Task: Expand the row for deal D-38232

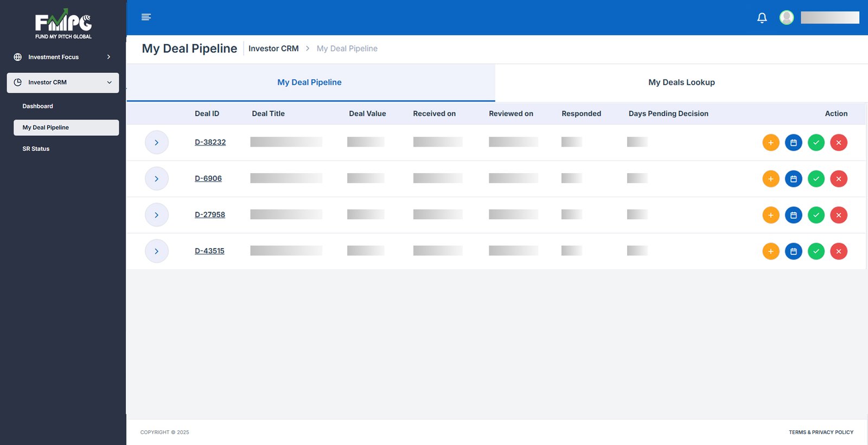Action: [x=157, y=143]
